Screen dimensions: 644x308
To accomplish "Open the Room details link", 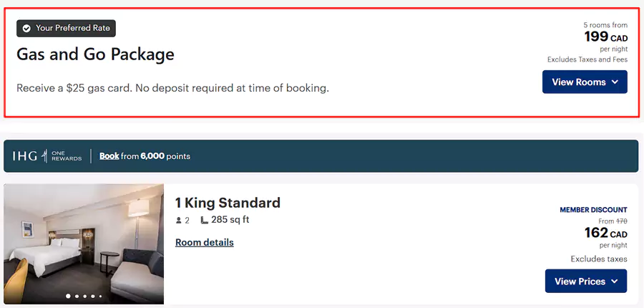I will 205,242.
